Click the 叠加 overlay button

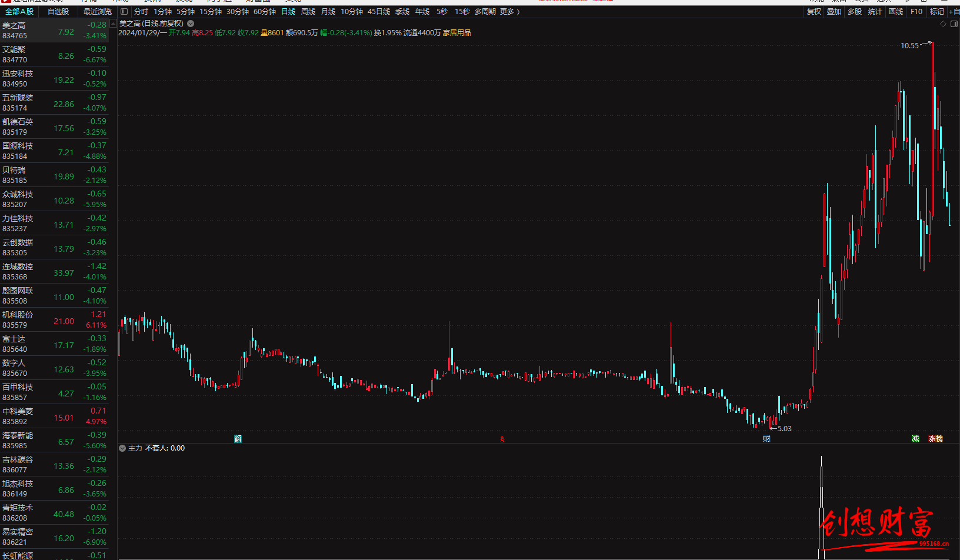coord(834,11)
